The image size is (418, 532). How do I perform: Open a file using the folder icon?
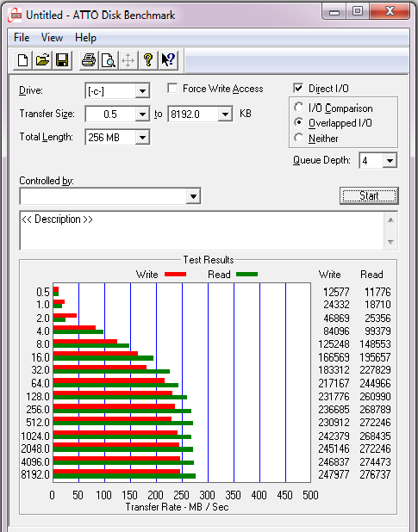point(42,60)
